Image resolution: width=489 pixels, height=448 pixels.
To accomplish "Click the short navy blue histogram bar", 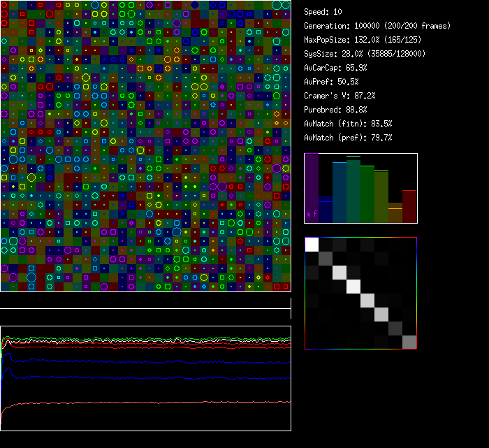I will pos(326,211).
